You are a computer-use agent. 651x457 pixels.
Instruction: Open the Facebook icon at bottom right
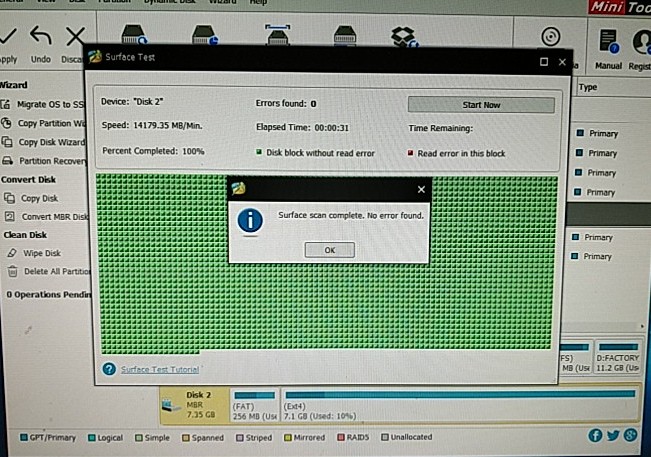[596, 436]
